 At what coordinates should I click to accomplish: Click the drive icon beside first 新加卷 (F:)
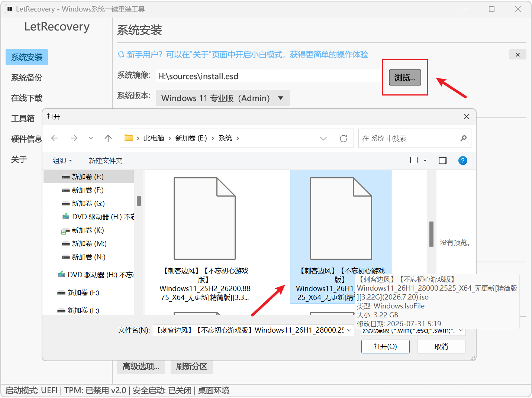(x=66, y=190)
